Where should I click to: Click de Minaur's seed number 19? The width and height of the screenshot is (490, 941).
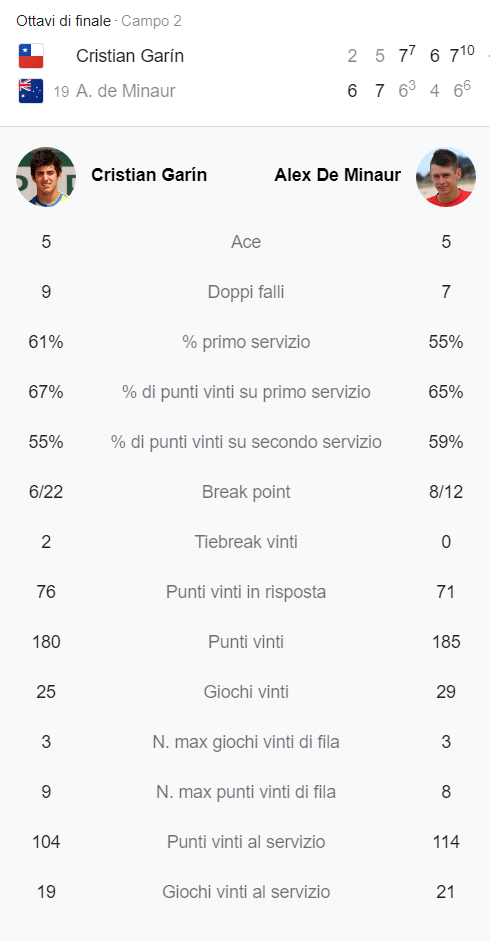61,92
